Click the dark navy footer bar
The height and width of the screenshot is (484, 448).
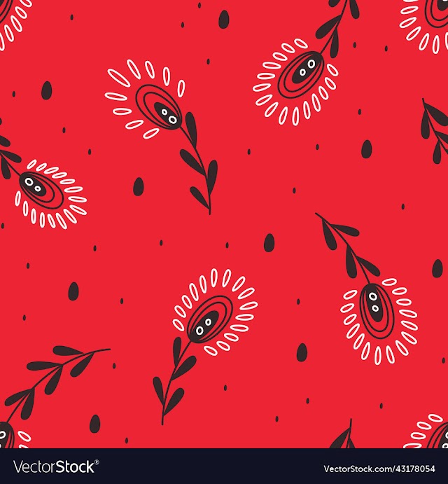(224, 466)
